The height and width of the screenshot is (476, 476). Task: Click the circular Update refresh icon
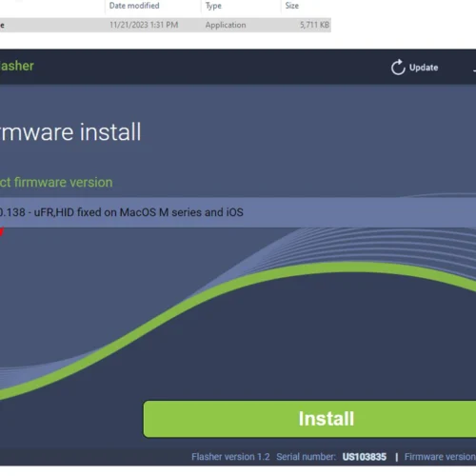click(x=398, y=68)
